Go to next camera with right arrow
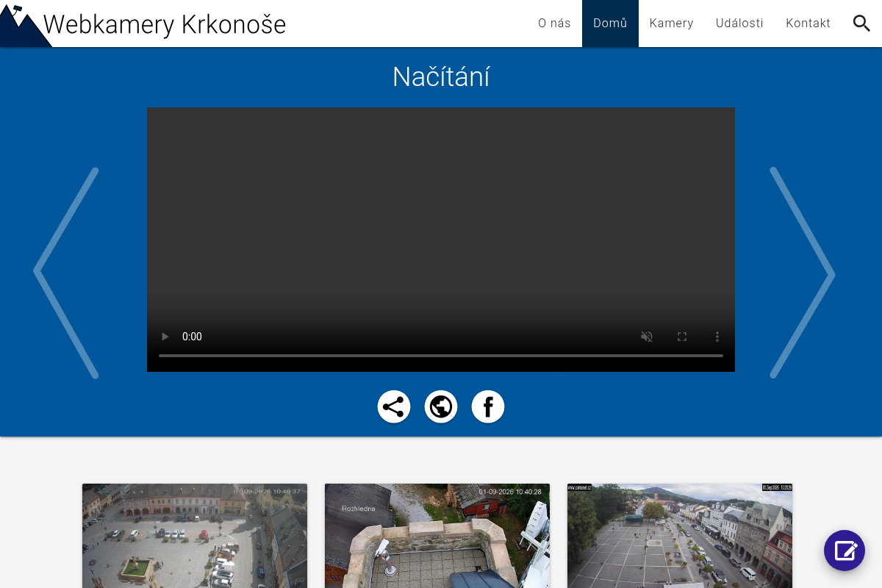The height and width of the screenshot is (588, 882). pyautogui.click(x=802, y=273)
